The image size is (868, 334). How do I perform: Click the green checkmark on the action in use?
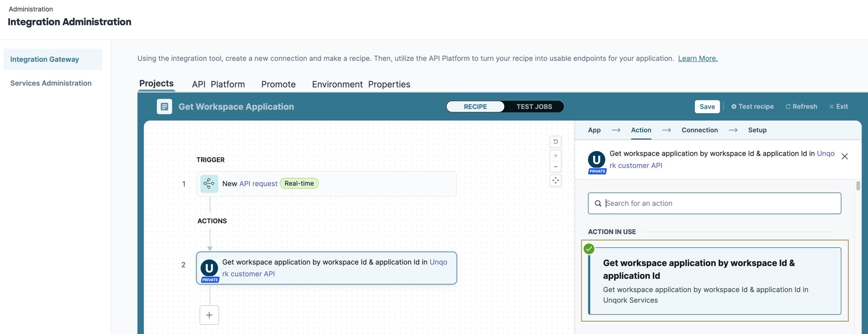tap(589, 249)
